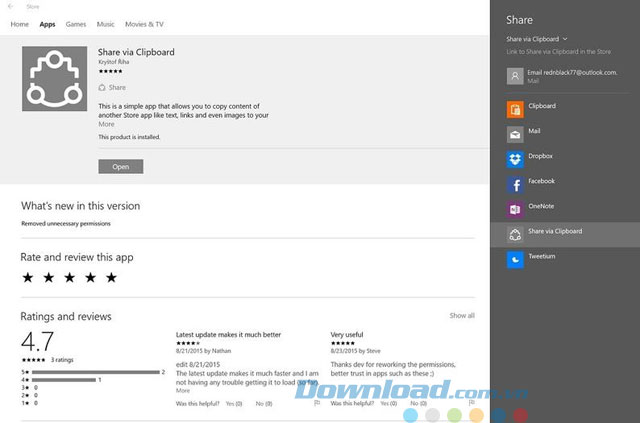This screenshot has width=640, height=423.
Task: Click the 4-star rating bar in histogram
Action: pyautogui.click(x=64, y=380)
